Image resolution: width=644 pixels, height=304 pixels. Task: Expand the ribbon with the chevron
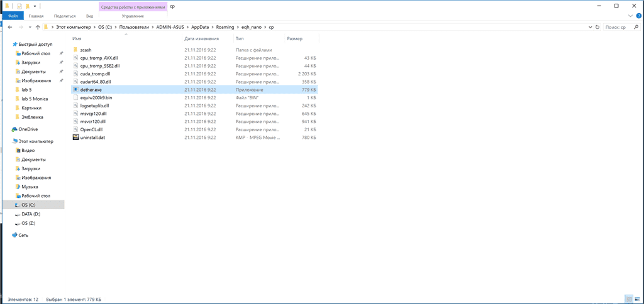pos(631,16)
